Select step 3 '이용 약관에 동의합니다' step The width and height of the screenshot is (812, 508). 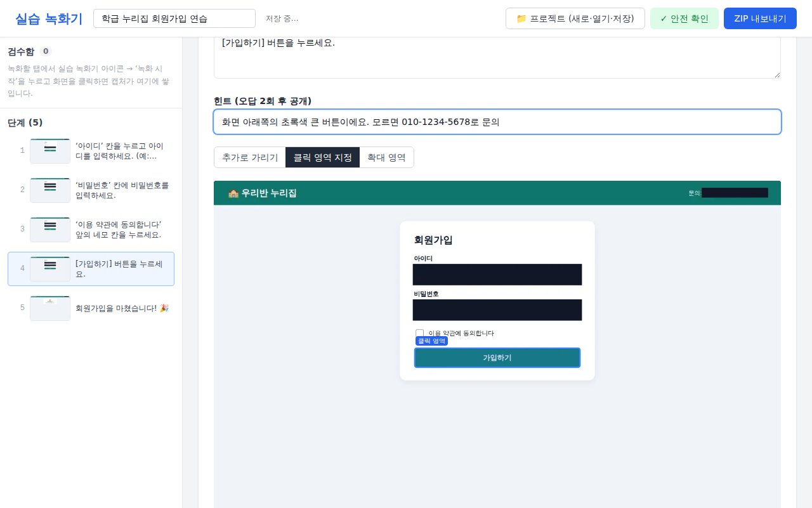tap(91, 230)
